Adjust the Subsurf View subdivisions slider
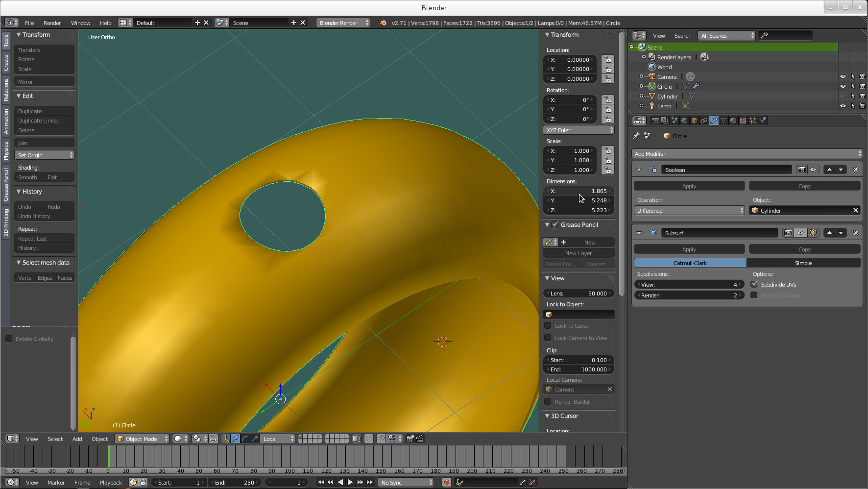 click(689, 284)
